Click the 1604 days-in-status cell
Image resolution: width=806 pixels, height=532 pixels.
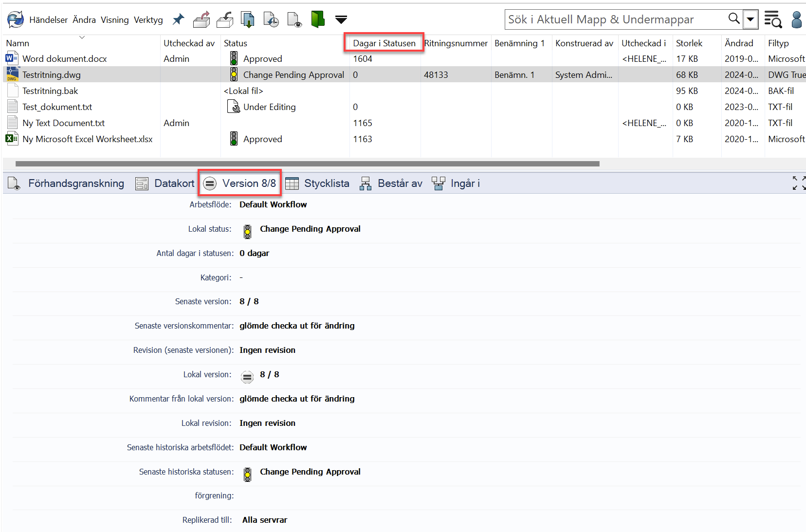coord(363,59)
